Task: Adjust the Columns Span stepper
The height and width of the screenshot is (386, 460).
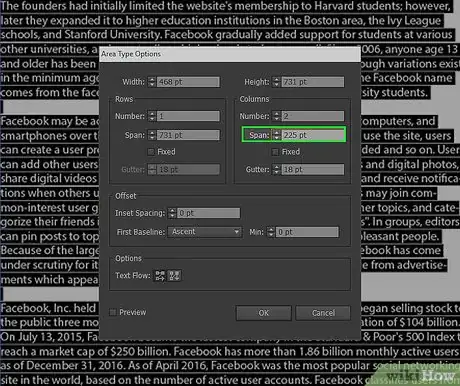Action: point(276,135)
